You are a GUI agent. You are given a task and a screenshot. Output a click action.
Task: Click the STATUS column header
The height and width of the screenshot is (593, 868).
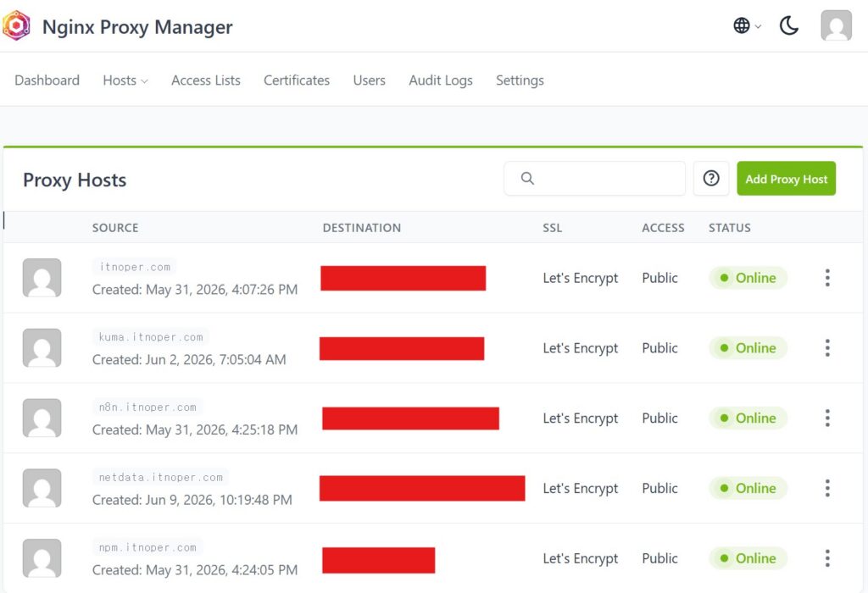[x=730, y=227]
